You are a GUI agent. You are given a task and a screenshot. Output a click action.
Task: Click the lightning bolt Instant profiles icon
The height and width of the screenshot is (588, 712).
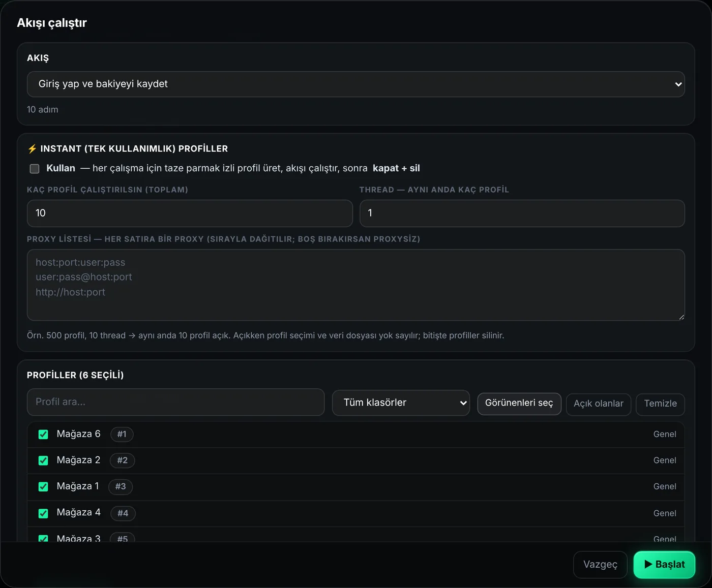coord(32,149)
